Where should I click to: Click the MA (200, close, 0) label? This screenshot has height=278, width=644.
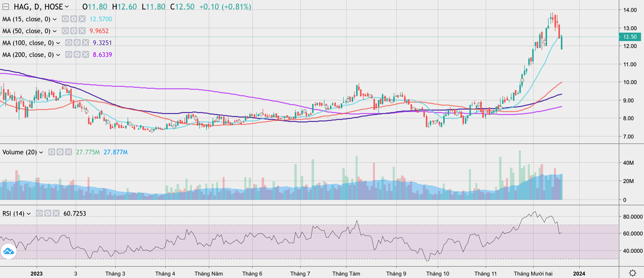(28, 54)
